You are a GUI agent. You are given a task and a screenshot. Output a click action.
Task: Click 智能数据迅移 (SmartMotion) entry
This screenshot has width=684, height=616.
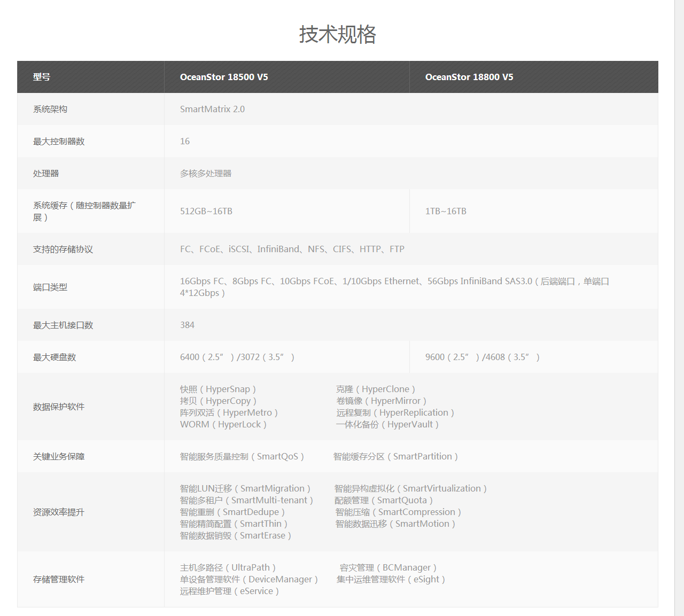pyautogui.click(x=395, y=524)
